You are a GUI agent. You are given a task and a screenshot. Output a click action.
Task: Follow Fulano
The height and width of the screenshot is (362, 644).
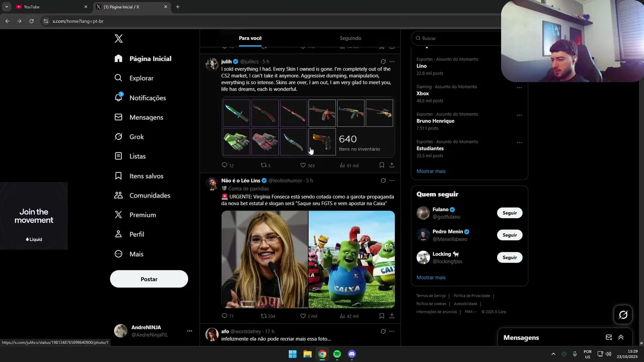click(x=510, y=213)
